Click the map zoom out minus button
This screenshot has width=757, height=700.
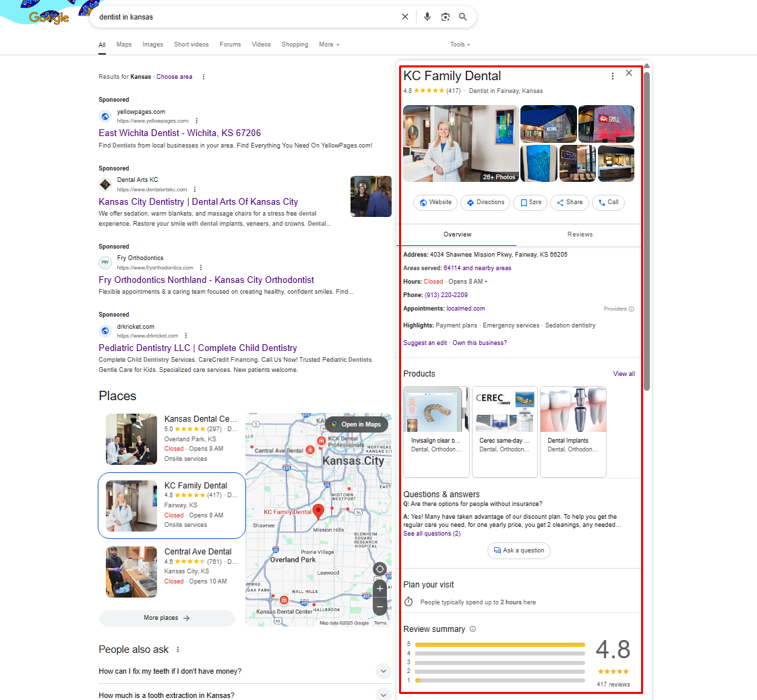(x=380, y=607)
